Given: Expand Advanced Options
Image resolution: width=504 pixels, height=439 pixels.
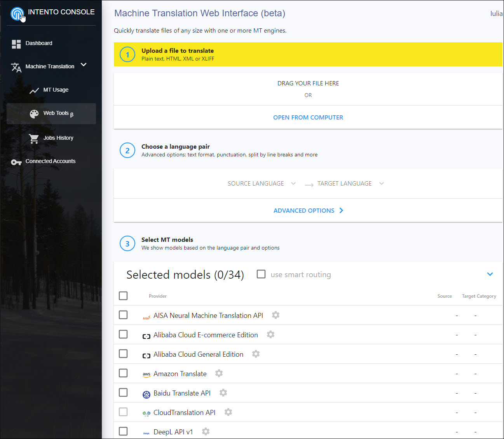Looking at the screenshot, I should pos(308,210).
